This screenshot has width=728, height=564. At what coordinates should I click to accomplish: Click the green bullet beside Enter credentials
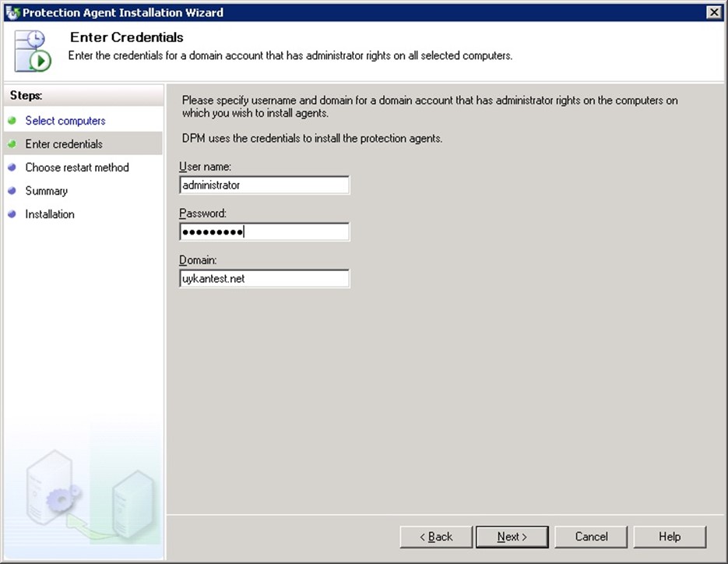[12, 144]
